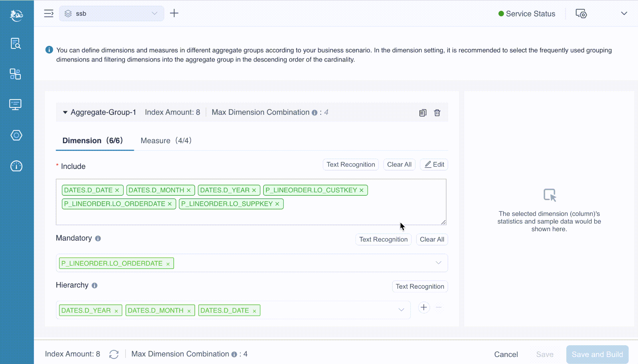Screen dimensions: 638x364
Task: Delete Aggregate-Group-1 with trash icon
Action: [x=437, y=113]
